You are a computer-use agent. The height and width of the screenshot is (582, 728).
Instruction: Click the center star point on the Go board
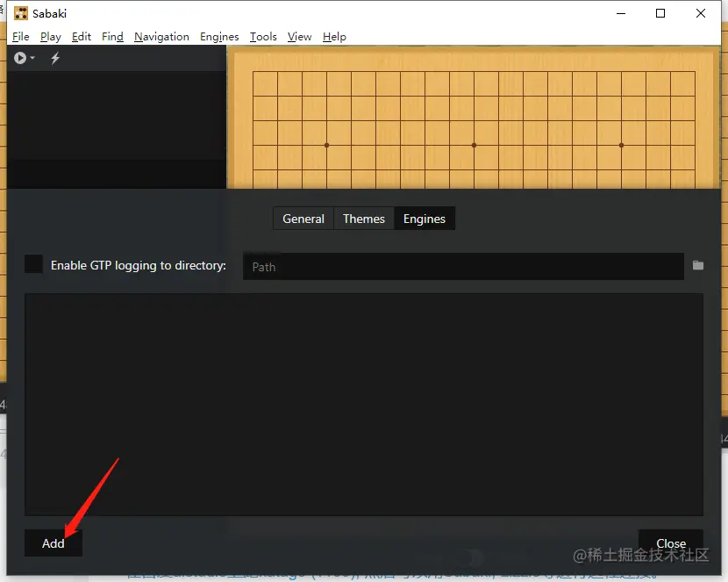point(474,146)
